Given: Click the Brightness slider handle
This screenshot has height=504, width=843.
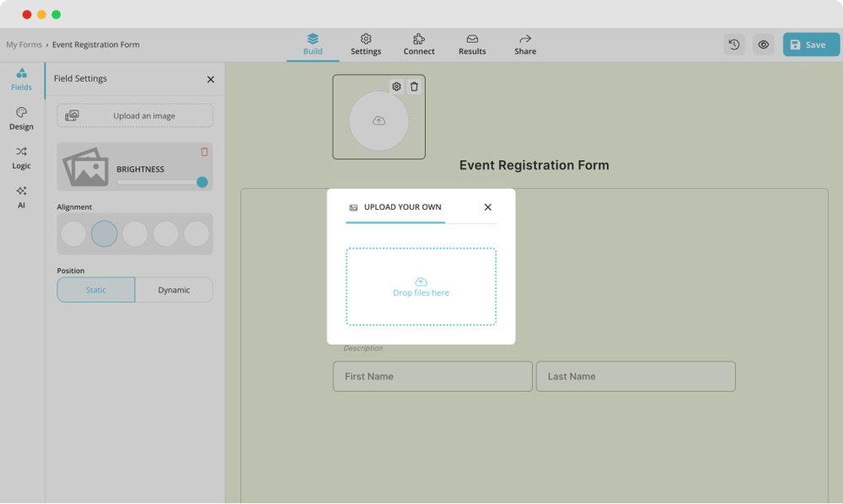Looking at the screenshot, I should click(x=202, y=182).
